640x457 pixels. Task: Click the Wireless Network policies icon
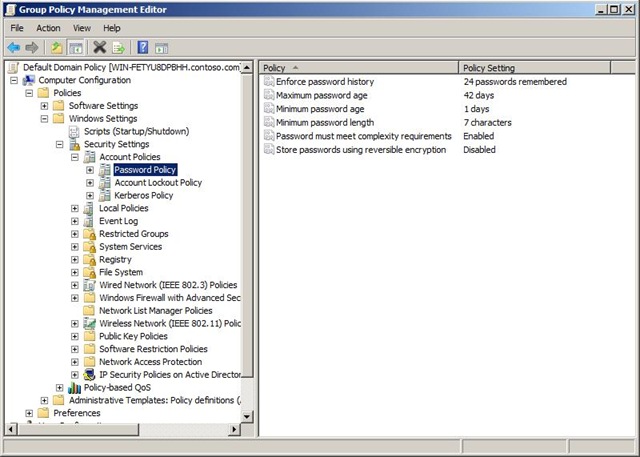click(x=89, y=324)
